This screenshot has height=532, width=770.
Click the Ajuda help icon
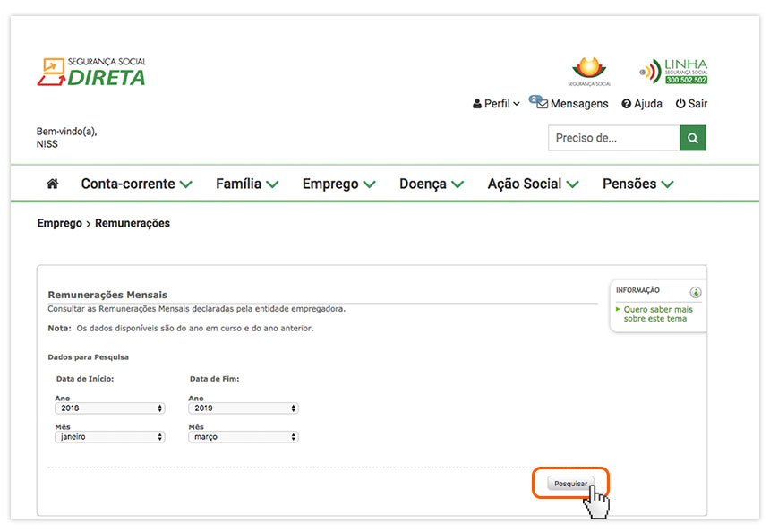coord(627,104)
